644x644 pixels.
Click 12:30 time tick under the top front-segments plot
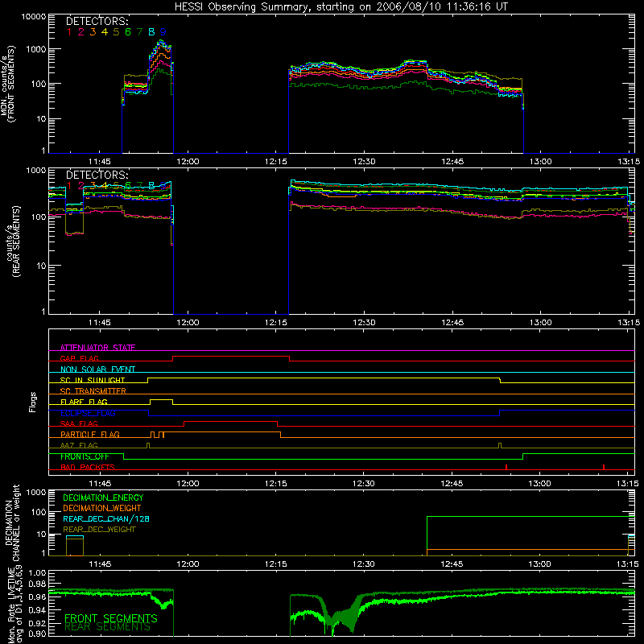[364, 162]
